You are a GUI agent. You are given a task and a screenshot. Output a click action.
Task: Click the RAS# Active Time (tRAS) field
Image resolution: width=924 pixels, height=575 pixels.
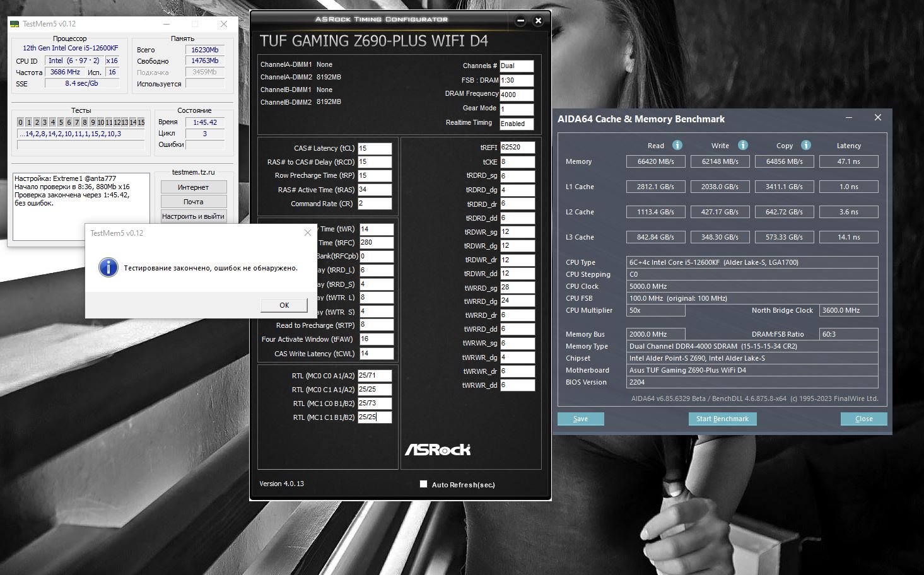[375, 190]
